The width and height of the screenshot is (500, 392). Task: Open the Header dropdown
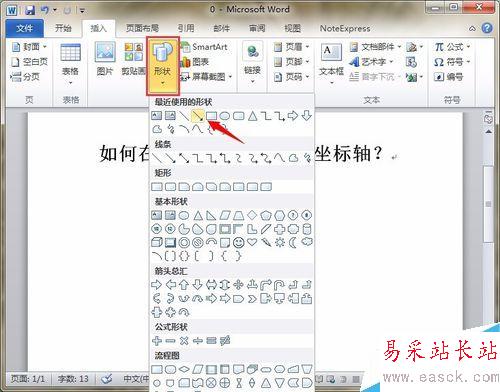[x=291, y=47]
